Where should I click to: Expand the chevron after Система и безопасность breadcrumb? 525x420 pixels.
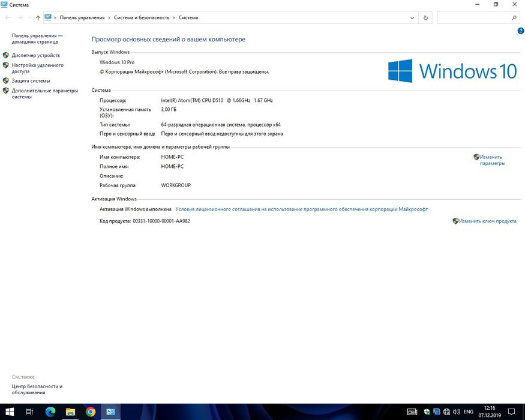tap(174, 18)
